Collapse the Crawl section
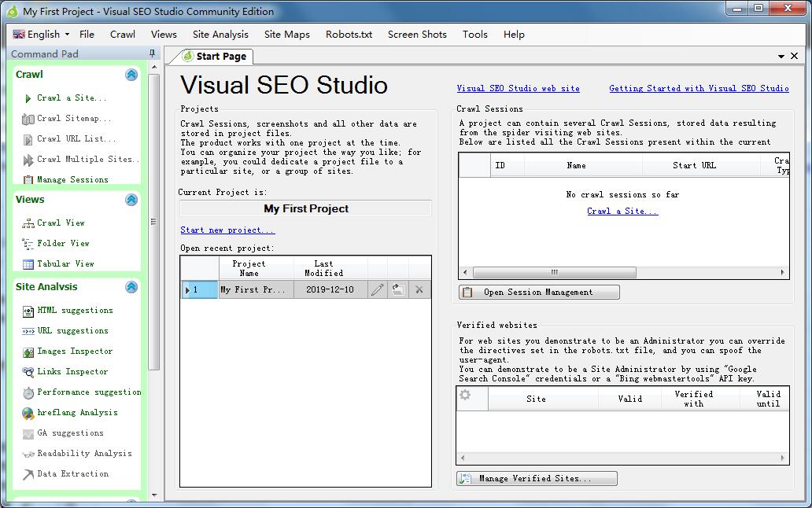The height and width of the screenshot is (508, 812). pyautogui.click(x=131, y=75)
